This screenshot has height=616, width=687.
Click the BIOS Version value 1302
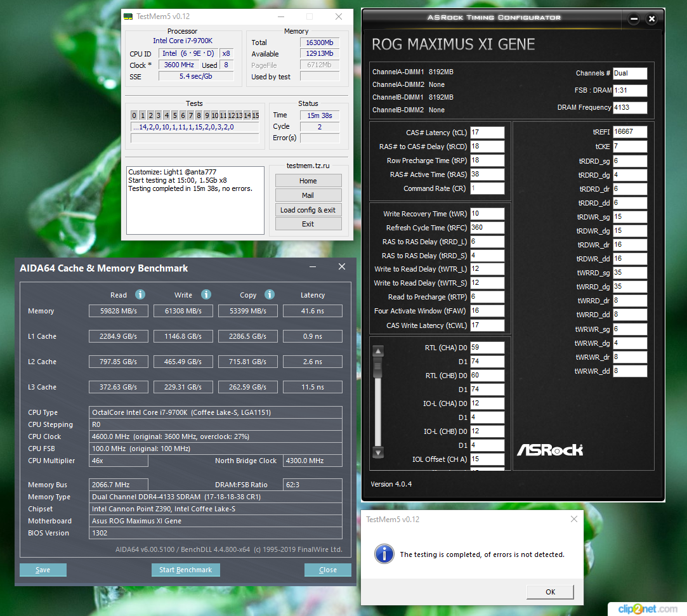tap(216, 533)
